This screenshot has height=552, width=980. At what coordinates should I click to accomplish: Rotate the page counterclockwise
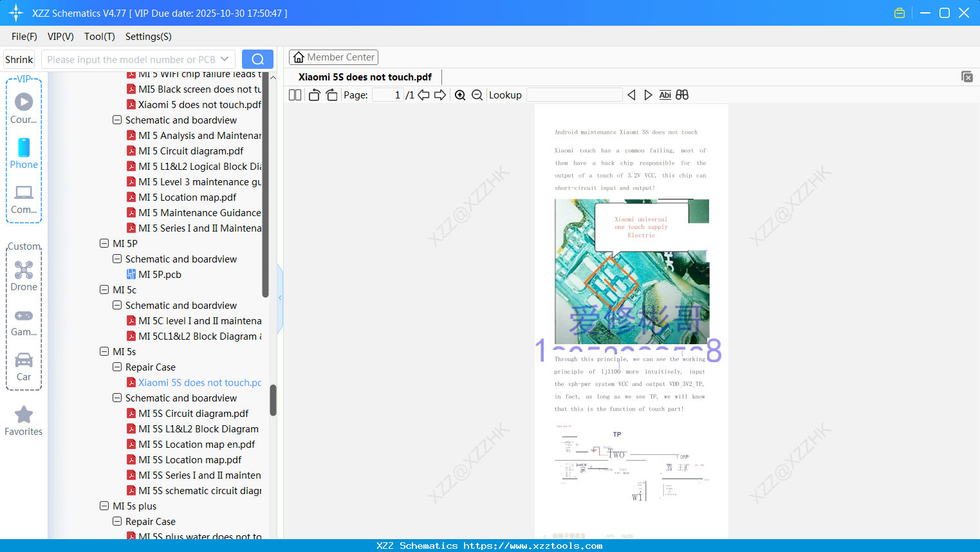point(314,95)
